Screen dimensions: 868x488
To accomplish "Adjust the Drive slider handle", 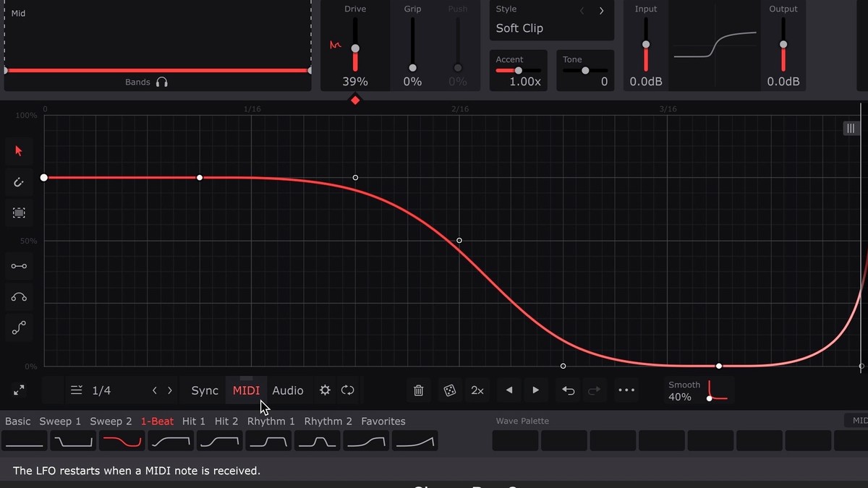I will [x=355, y=48].
